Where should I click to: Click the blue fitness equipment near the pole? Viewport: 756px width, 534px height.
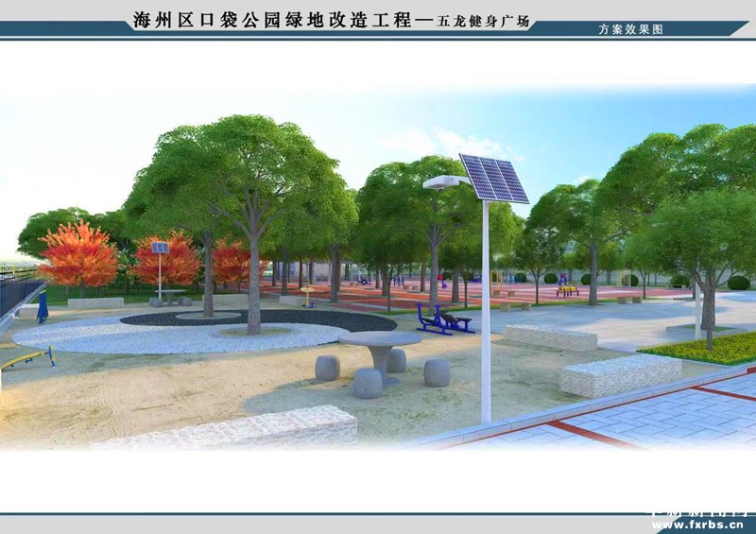442,320
